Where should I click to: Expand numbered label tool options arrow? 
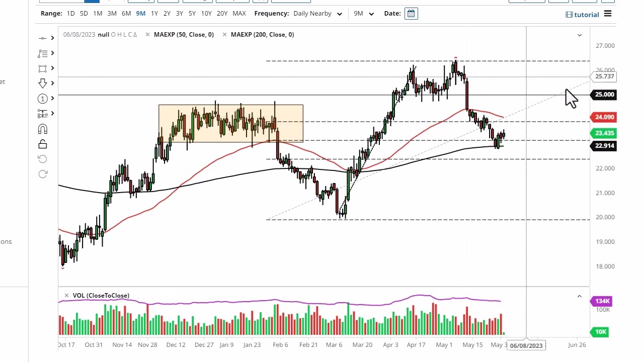click(x=52, y=99)
